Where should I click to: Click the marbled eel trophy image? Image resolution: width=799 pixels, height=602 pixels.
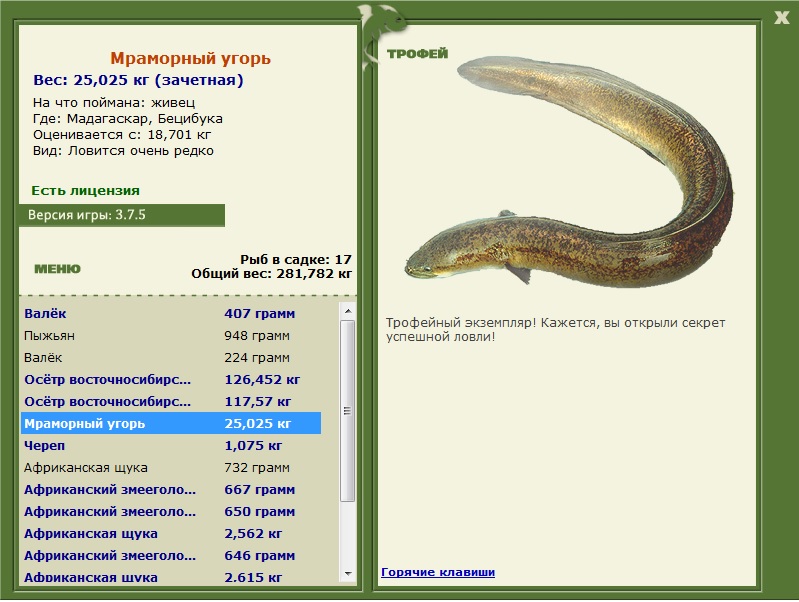(x=569, y=172)
